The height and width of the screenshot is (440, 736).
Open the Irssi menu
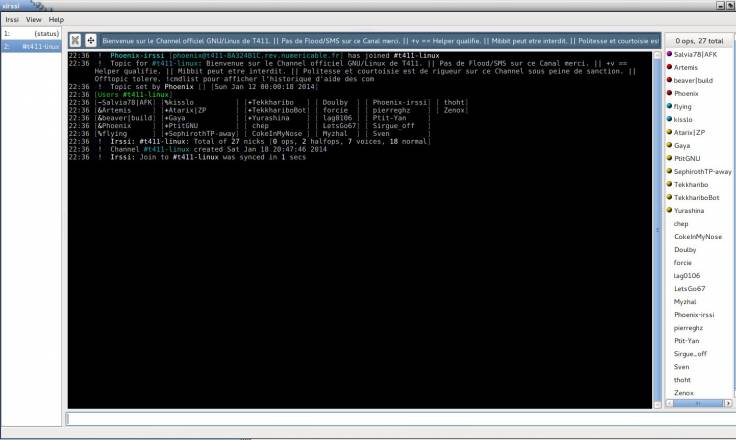click(12, 19)
